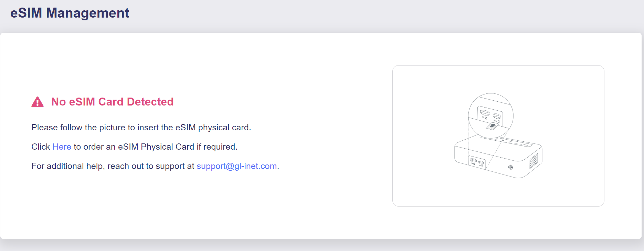Image resolution: width=644 pixels, height=251 pixels.
Task: Click the SIM slot in magnified view
Action: click(x=497, y=116)
